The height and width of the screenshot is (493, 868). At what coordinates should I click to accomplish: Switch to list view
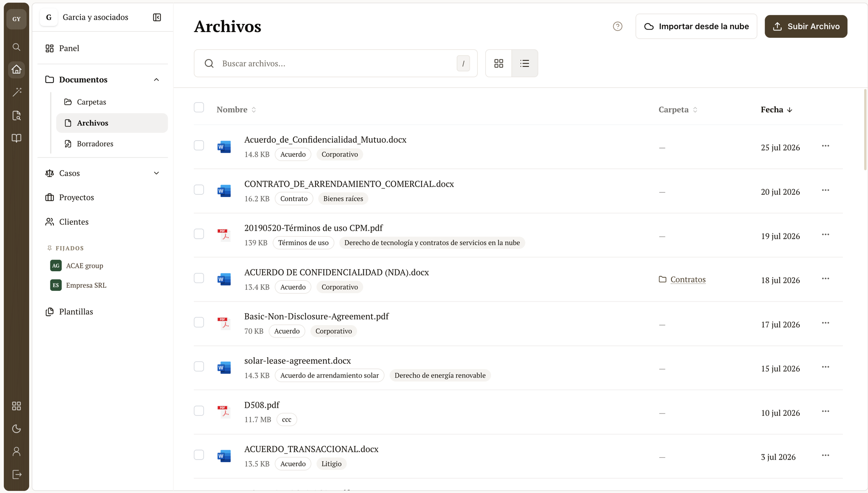525,63
